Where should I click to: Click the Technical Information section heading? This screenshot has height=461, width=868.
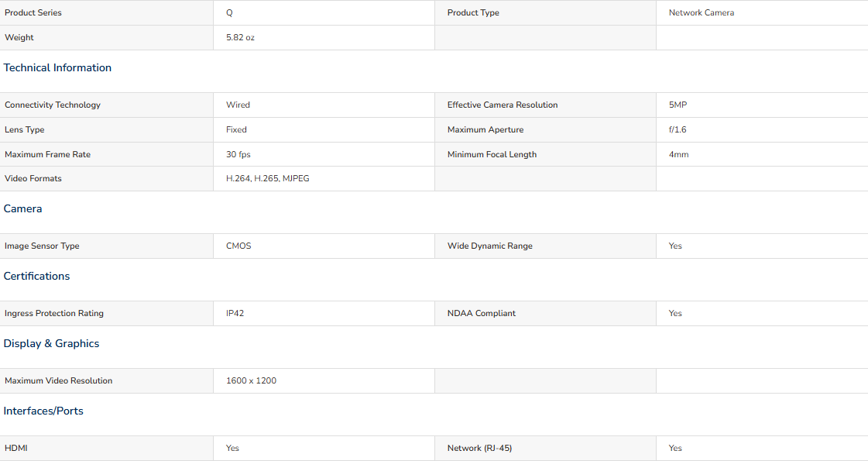coord(57,67)
